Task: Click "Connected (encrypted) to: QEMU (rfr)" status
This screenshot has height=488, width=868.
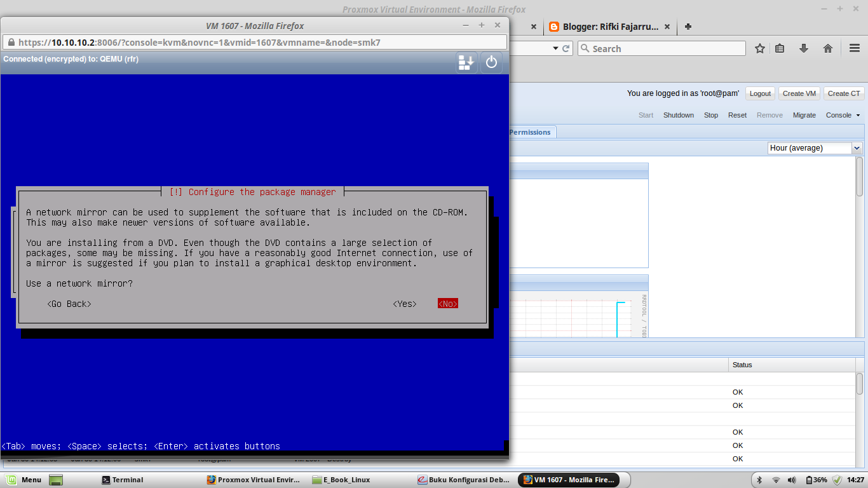Action: (71, 59)
